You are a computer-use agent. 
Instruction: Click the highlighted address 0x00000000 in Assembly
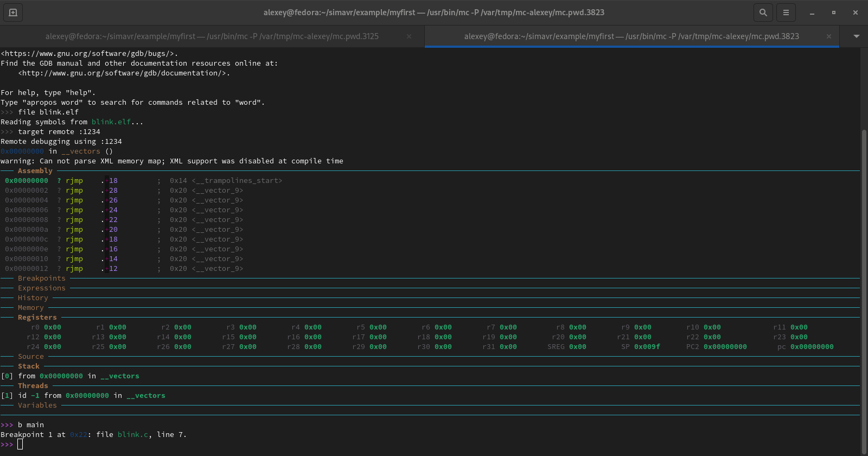27,181
